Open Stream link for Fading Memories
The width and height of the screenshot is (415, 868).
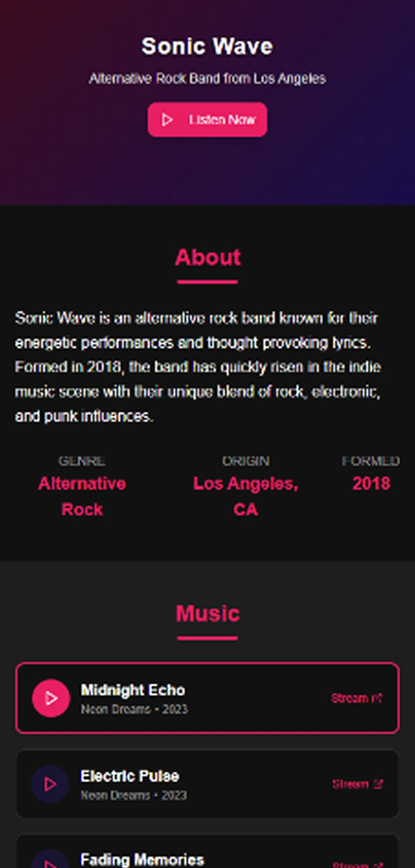pos(358,864)
